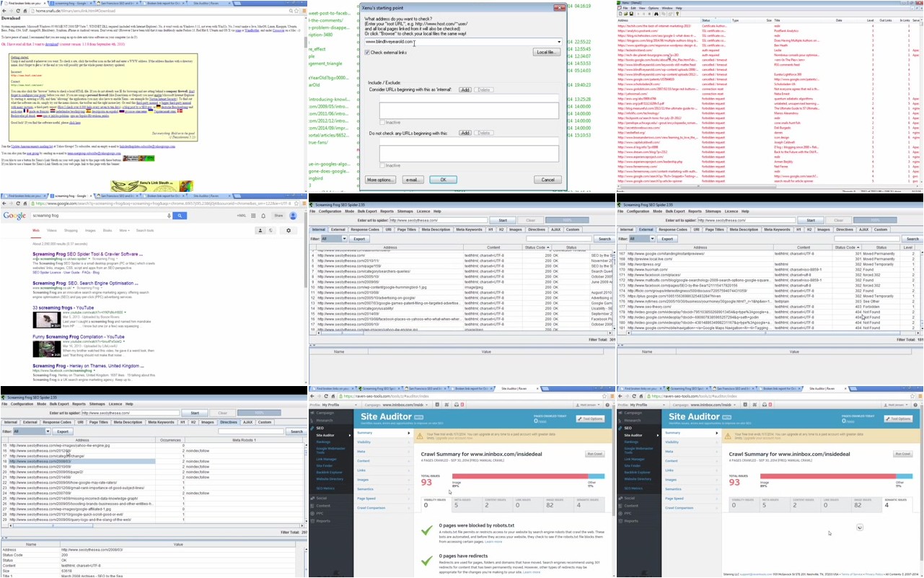Click Export in the Directives-tab Screaming Frog window

pos(63,432)
